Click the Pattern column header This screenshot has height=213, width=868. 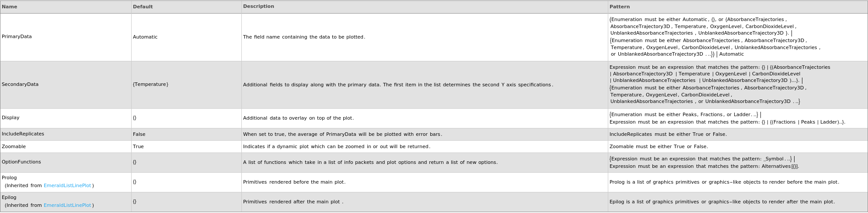[x=620, y=7]
